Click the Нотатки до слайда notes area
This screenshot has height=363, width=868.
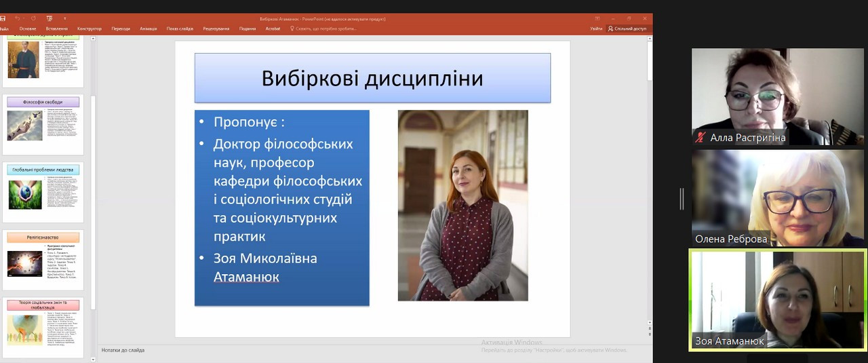point(123,350)
